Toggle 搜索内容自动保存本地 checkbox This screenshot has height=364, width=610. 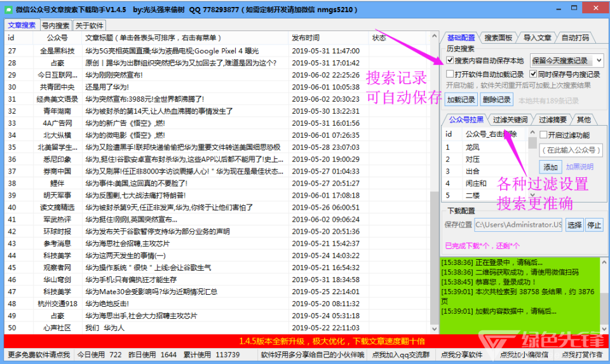point(450,60)
